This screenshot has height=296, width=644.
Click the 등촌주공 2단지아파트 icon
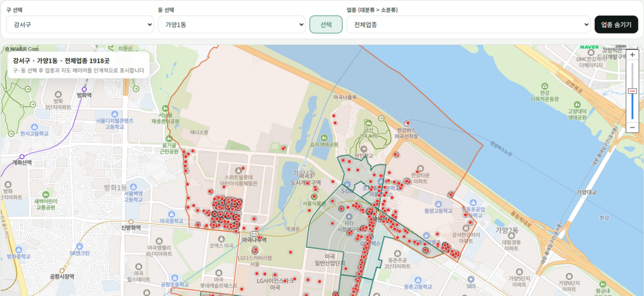[x=397, y=254]
